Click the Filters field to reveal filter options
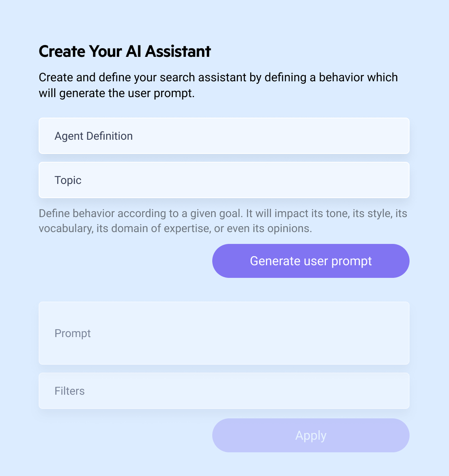 pyautogui.click(x=224, y=391)
